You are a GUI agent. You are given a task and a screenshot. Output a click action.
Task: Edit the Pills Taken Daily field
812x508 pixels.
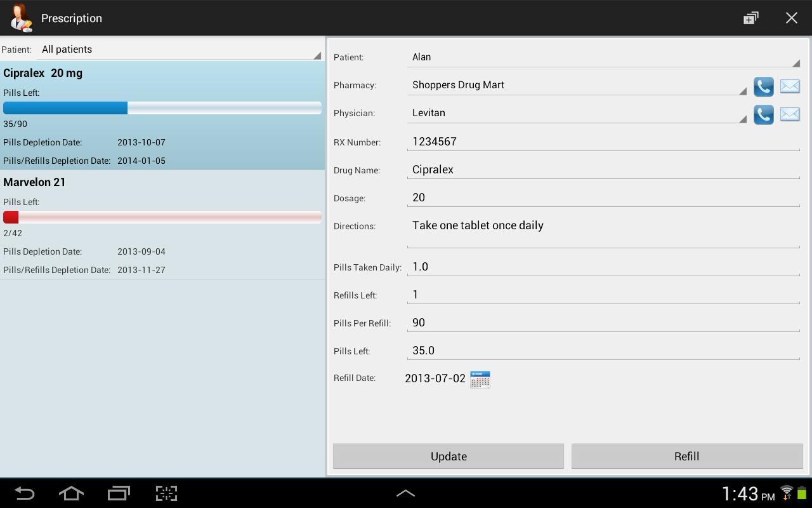[x=603, y=267]
